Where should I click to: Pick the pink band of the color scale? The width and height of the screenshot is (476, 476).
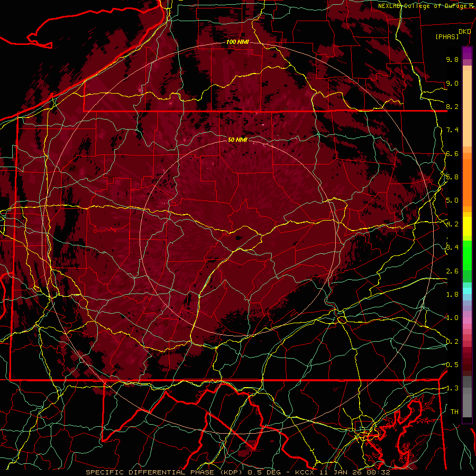pyautogui.click(x=467, y=321)
